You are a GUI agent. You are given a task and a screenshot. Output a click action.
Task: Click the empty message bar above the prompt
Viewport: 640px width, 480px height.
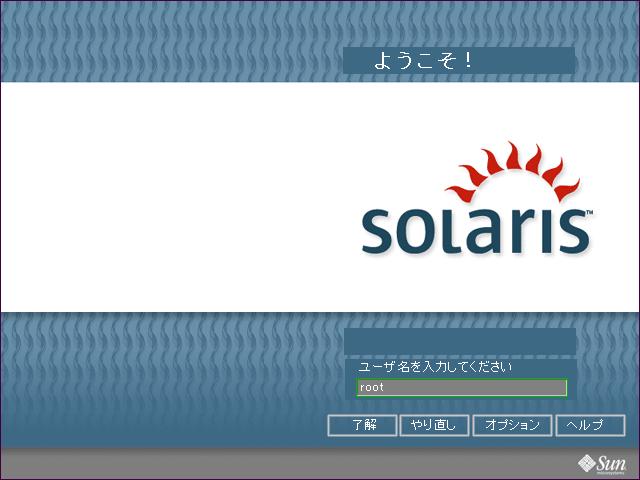coord(458,341)
